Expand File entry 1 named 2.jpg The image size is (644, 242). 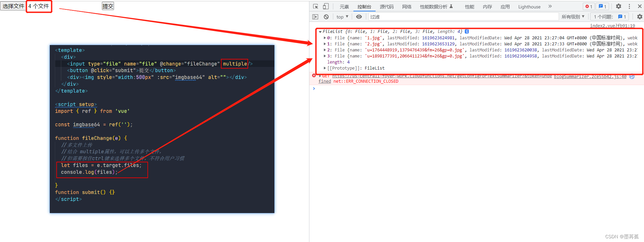tap(325, 44)
